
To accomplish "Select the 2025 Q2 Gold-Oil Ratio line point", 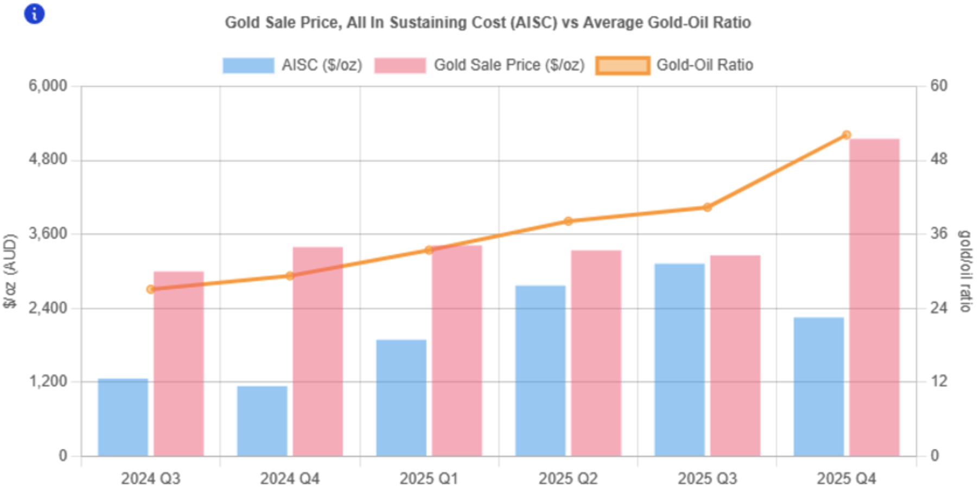I will tap(568, 221).
